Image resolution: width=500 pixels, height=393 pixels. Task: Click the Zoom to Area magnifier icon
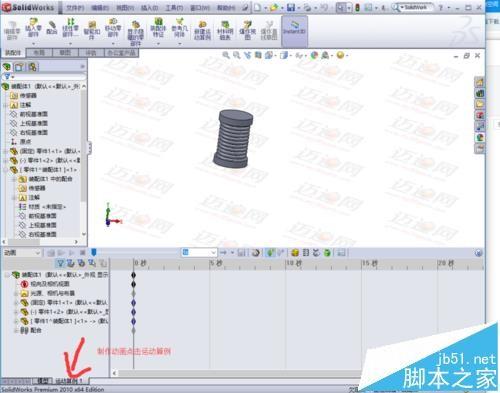click(237, 55)
